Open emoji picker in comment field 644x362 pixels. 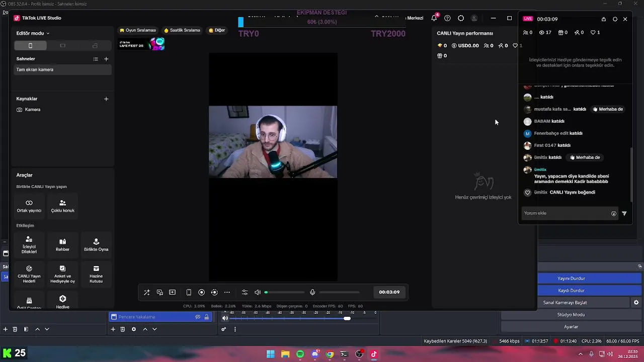pyautogui.click(x=614, y=214)
